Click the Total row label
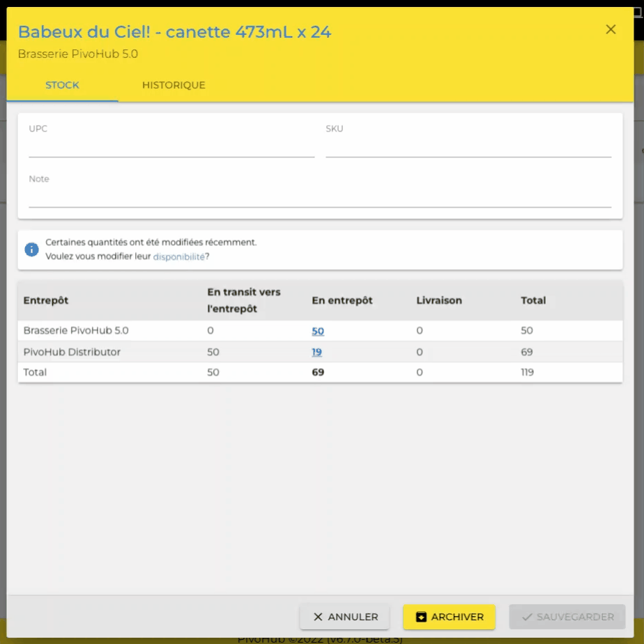This screenshot has height=644, width=644. point(35,372)
